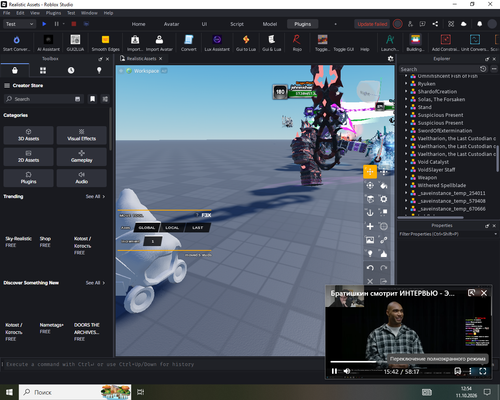500x400 pixels.
Task: Expand the VoidSlayer Staff tree item
Action: 406,169
